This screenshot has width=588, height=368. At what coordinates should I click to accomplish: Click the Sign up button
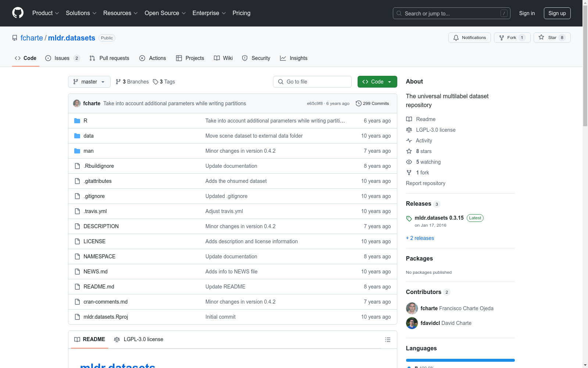coord(557,13)
